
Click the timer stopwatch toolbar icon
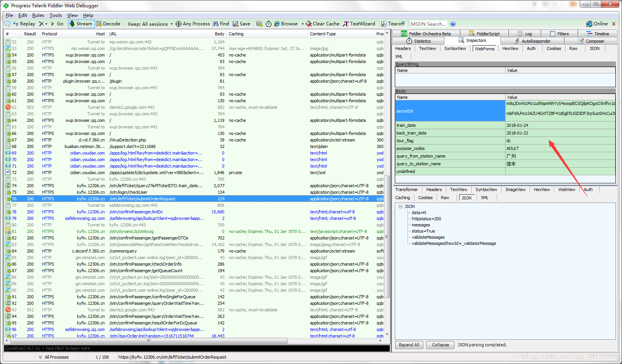tap(268, 24)
